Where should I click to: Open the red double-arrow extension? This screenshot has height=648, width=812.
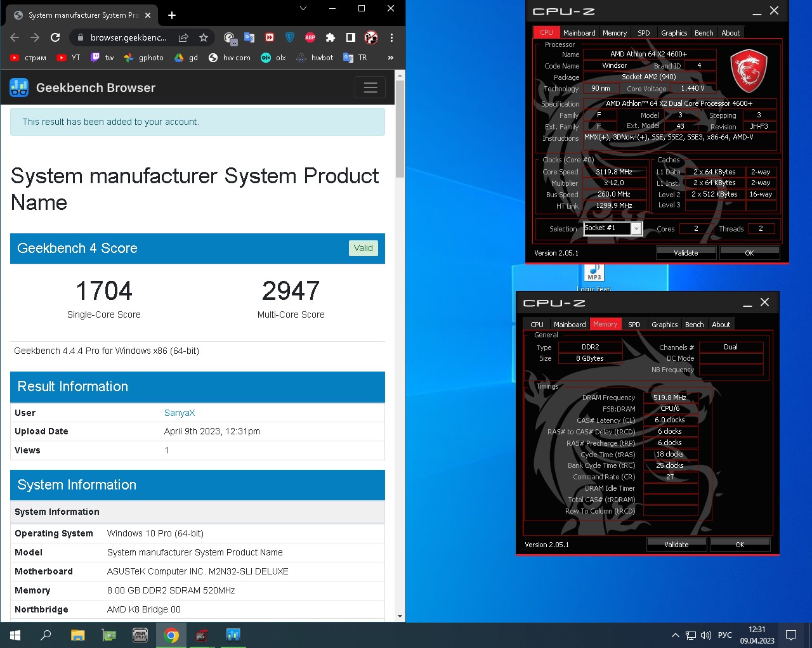pyautogui.click(x=270, y=37)
